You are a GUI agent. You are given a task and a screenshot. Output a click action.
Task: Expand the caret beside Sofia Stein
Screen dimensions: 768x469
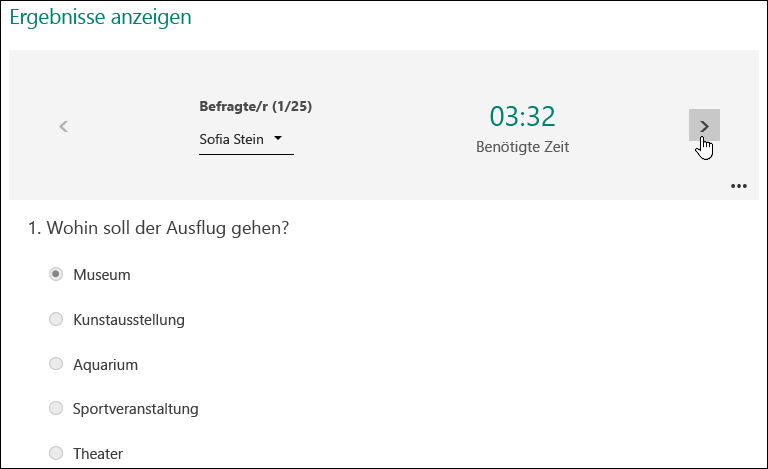point(278,139)
